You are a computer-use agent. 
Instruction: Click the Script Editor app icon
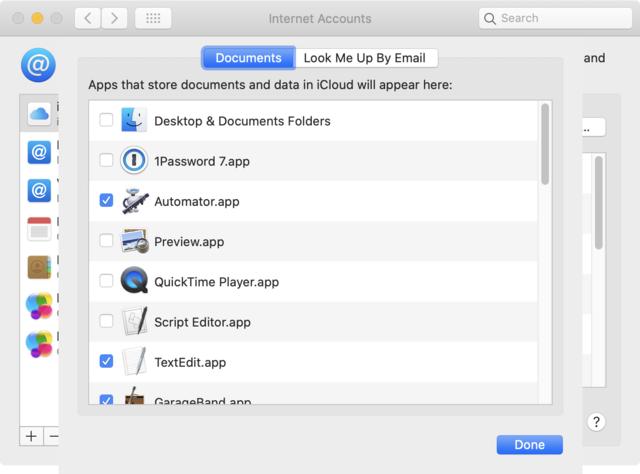click(135, 321)
